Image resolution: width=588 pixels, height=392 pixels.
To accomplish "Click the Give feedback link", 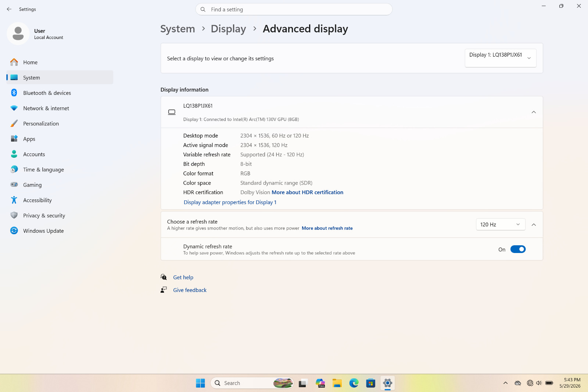I will point(190,290).
